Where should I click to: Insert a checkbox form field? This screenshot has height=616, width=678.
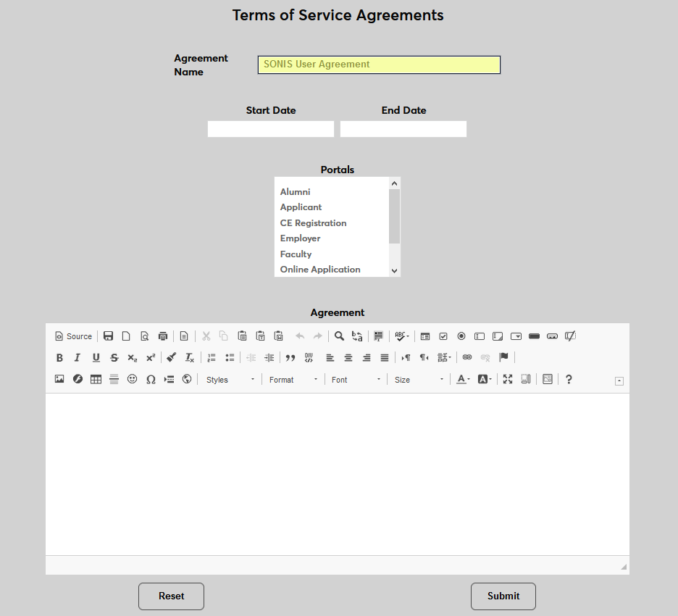[x=443, y=336]
